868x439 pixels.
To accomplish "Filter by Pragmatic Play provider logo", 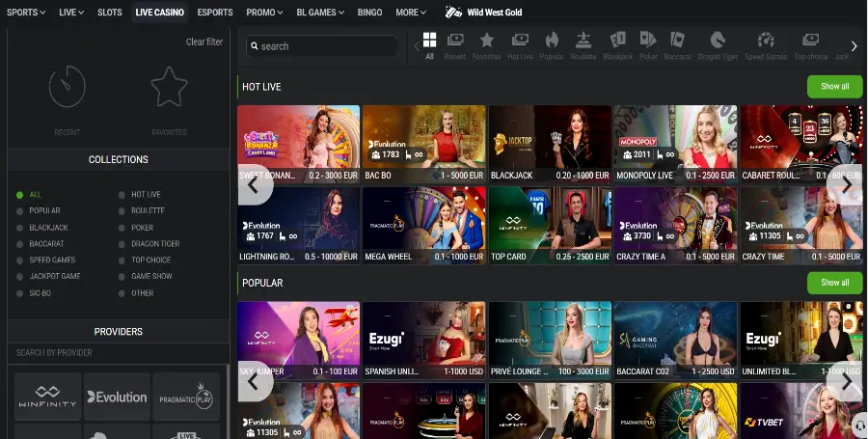I will pyautogui.click(x=186, y=397).
